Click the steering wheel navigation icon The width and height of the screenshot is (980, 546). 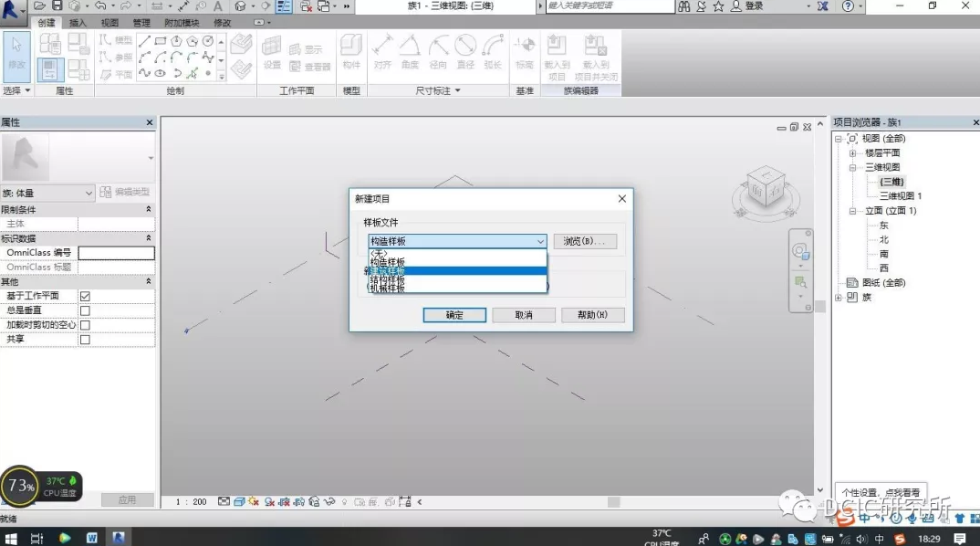[x=800, y=251]
